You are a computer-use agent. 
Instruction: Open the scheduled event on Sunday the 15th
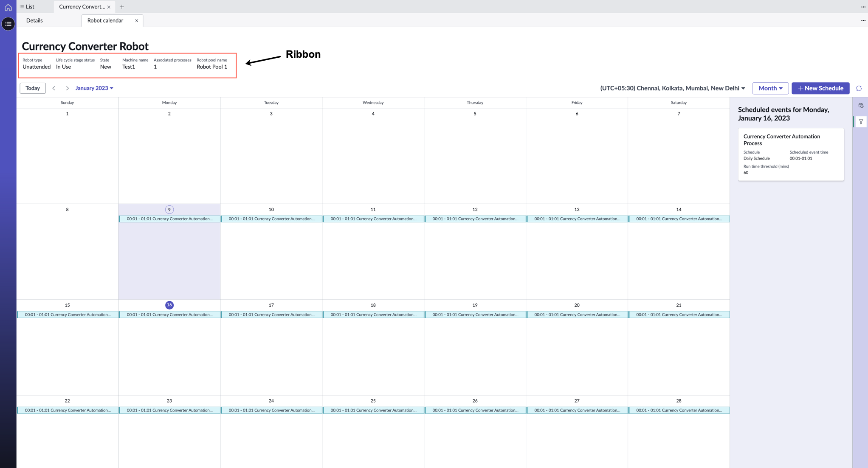point(68,315)
